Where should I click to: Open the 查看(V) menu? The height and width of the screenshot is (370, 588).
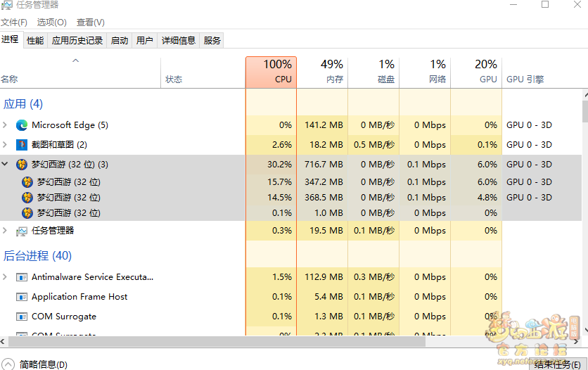click(x=90, y=22)
